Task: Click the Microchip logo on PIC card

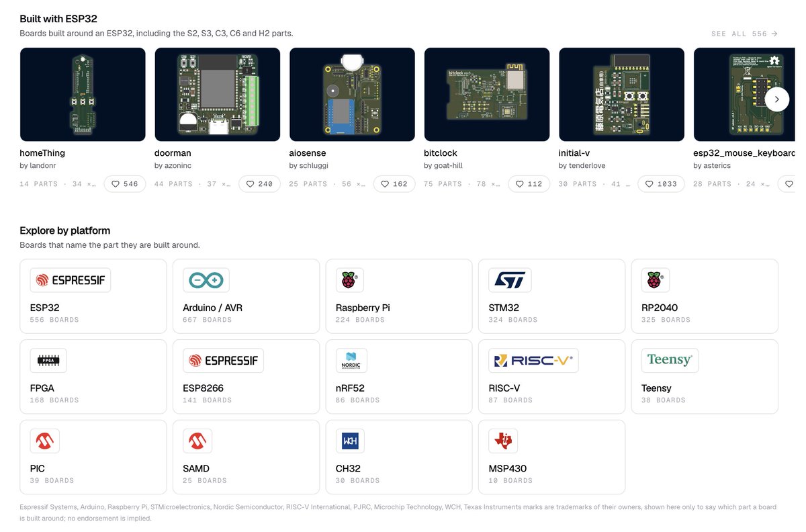Action: tap(45, 441)
